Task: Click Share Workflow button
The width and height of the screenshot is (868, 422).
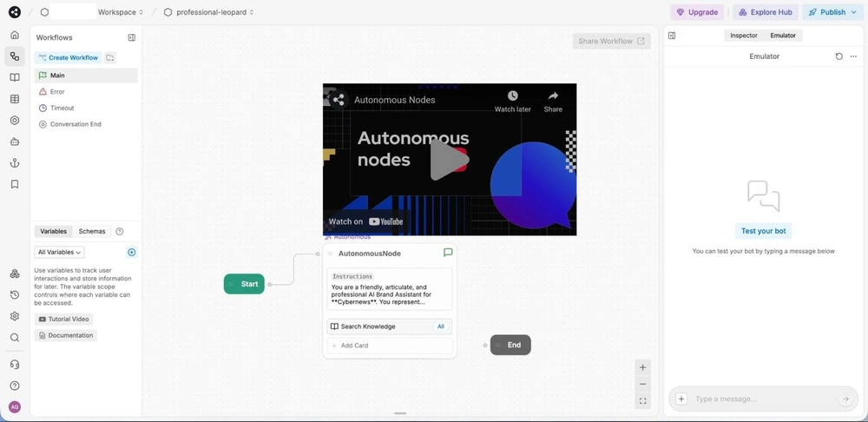Action: pyautogui.click(x=611, y=41)
